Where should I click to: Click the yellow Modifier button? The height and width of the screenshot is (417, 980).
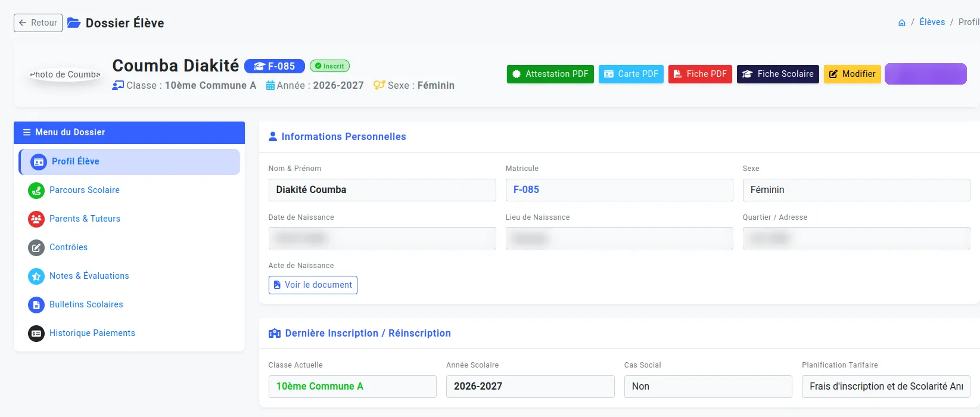[853, 74]
